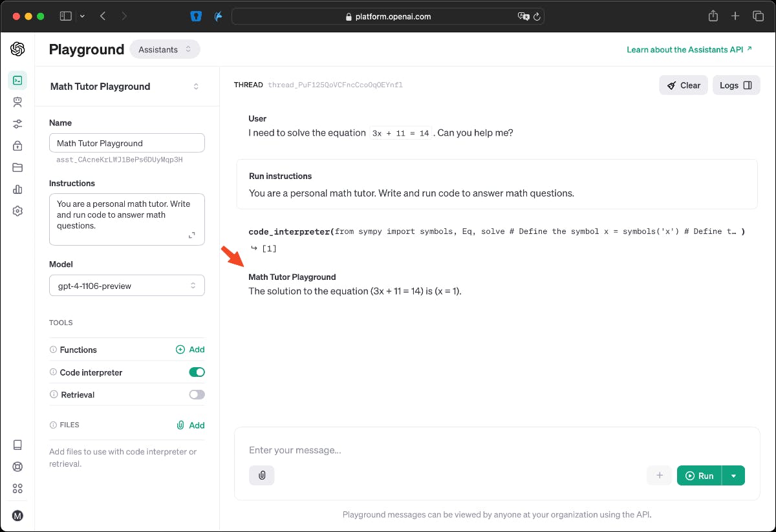Click the platform.openai.com address bar
The image size is (776, 532).
[x=387, y=17]
